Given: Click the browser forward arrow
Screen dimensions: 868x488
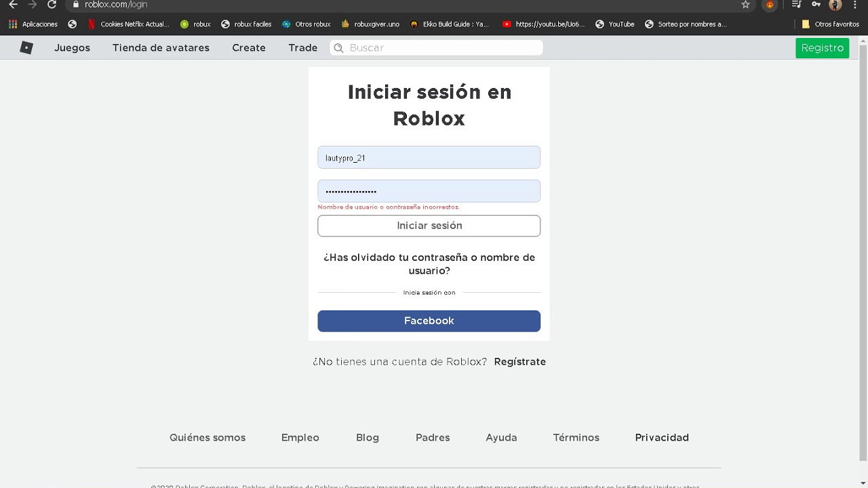Looking at the screenshot, I should [x=32, y=4].
